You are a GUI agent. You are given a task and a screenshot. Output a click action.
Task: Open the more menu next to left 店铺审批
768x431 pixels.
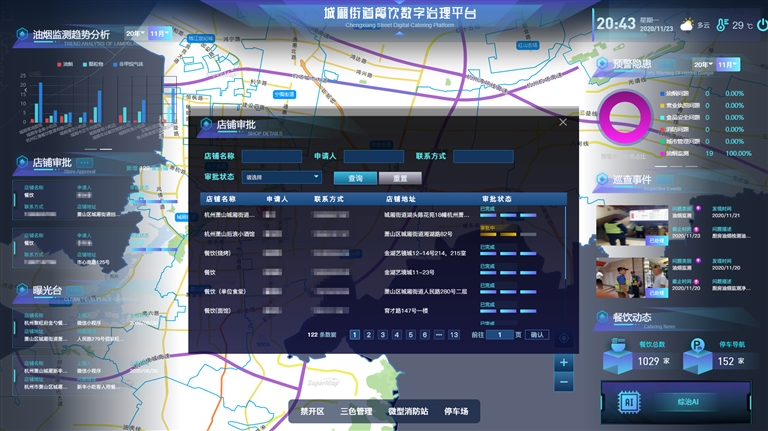pyautogui.click(x=84, y=163)
